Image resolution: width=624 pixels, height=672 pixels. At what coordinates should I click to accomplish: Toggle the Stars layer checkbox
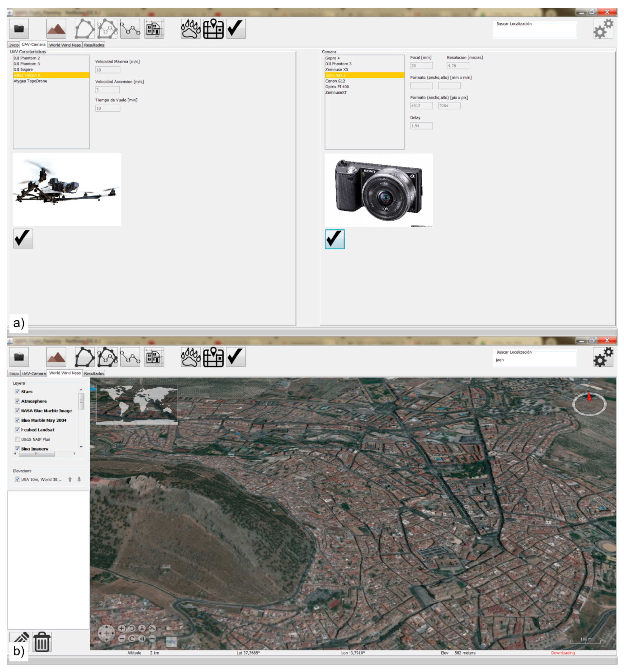[17, 392]
